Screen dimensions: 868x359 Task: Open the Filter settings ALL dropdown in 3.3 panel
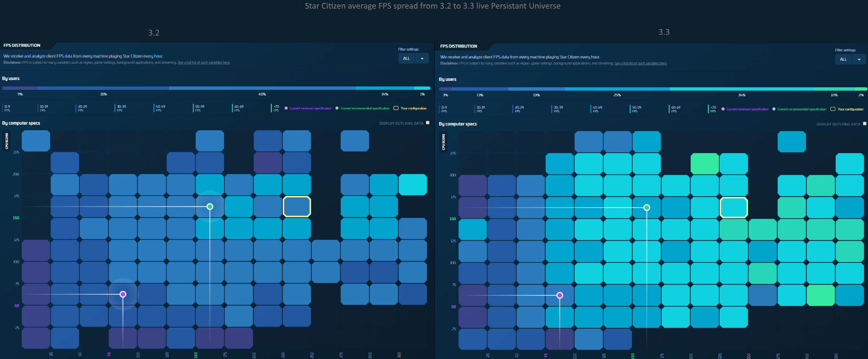tap(850, 59)
